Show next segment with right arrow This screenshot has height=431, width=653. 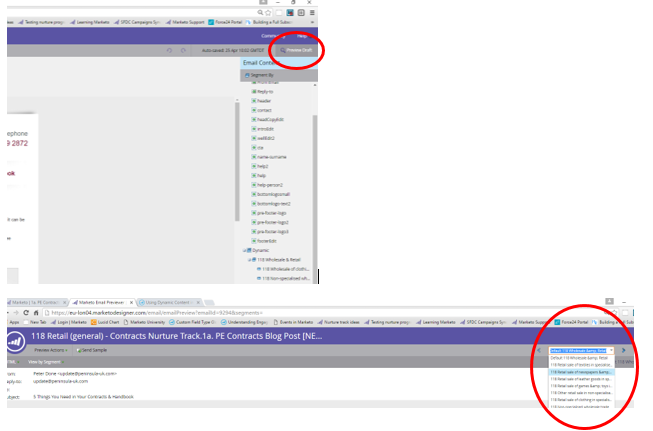point(623,350)
